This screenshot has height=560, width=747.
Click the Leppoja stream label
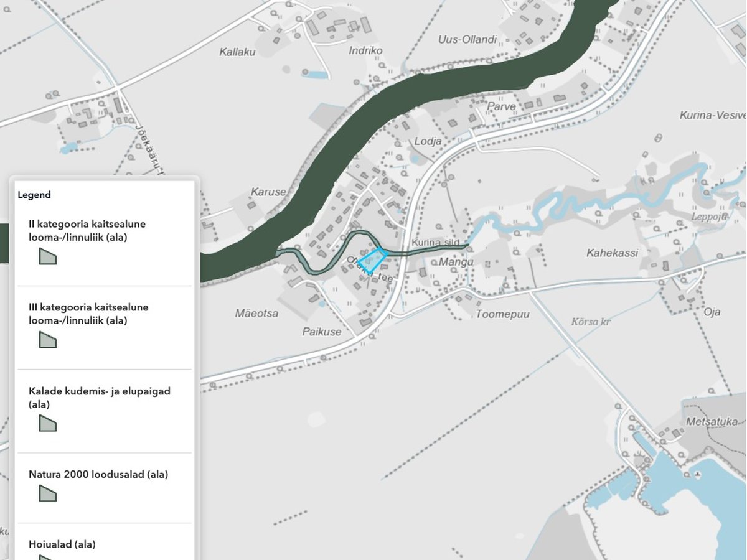point(710,217)
